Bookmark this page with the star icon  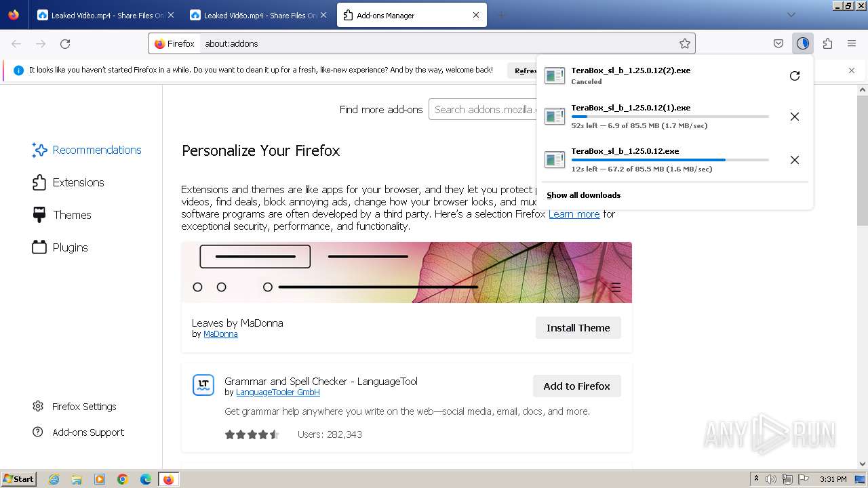(685, 43)
